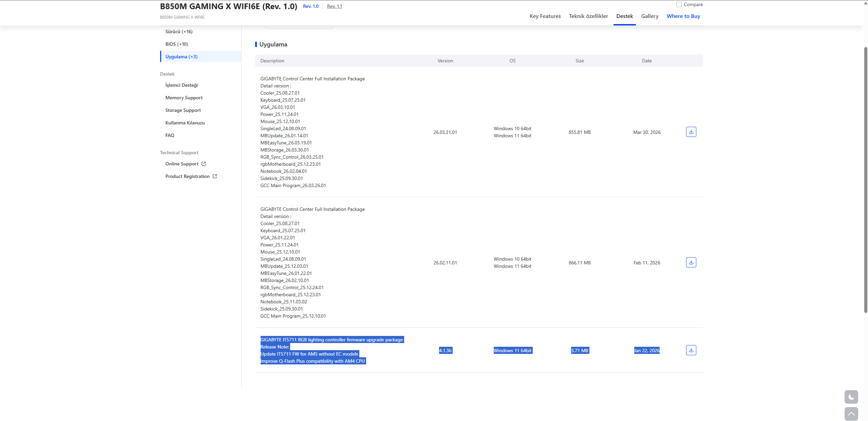Open the FAQ link
The image size is (868, 421).
click(x=170, y=135)
